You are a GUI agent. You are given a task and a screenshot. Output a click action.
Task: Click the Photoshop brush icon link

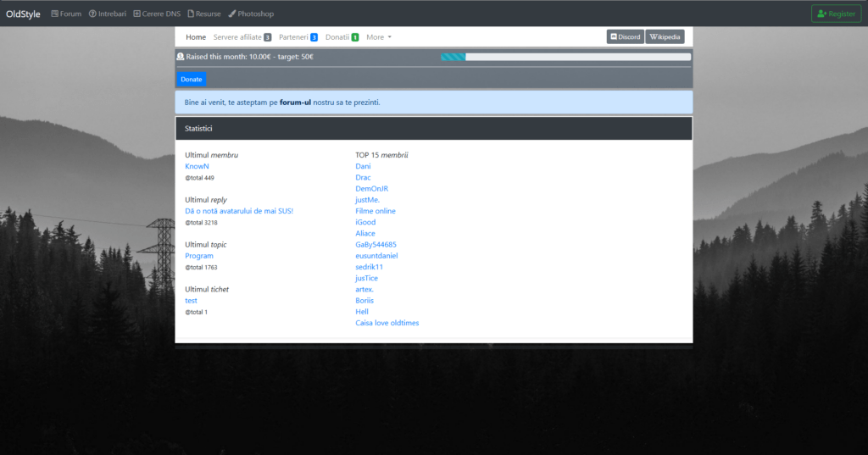coord(232,14)
